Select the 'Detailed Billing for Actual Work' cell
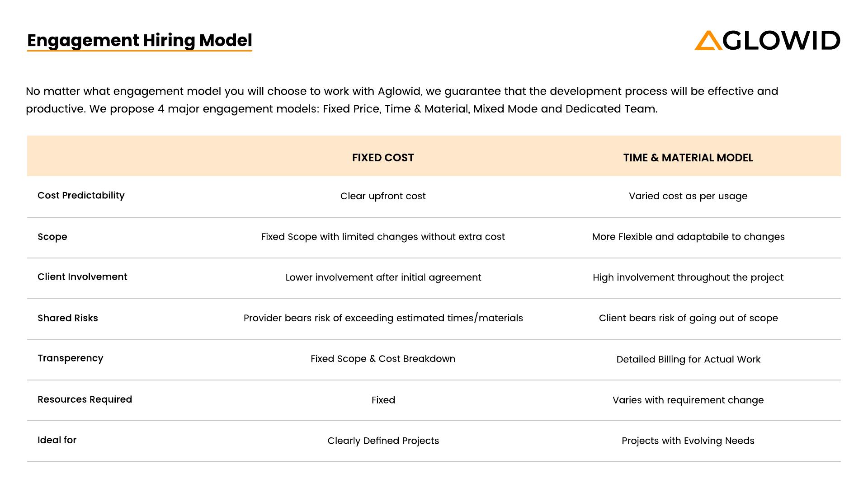Screen dimensions: 868x488 coord(688,359)
